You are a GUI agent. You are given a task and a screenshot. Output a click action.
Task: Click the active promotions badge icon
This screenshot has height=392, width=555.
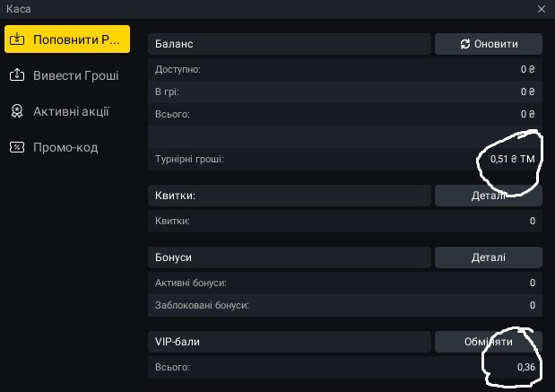[x=16, y=111]
